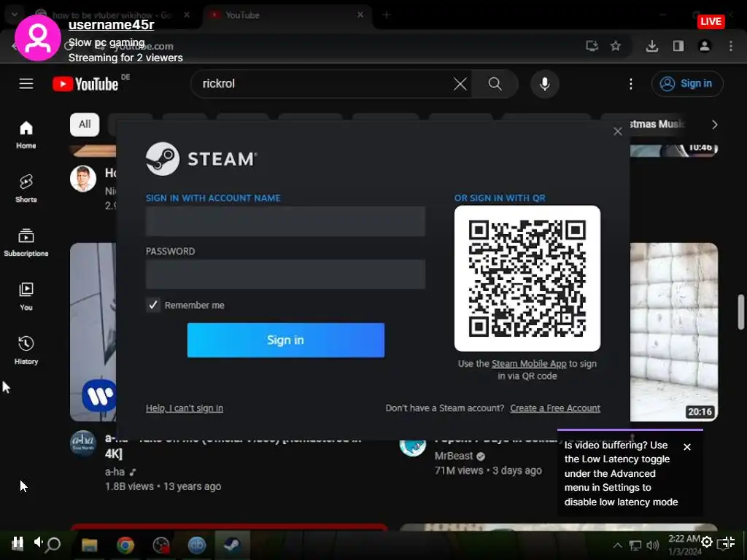Open History in YouTube sidebar
The image size is (747, 560).
coord(26,350)
